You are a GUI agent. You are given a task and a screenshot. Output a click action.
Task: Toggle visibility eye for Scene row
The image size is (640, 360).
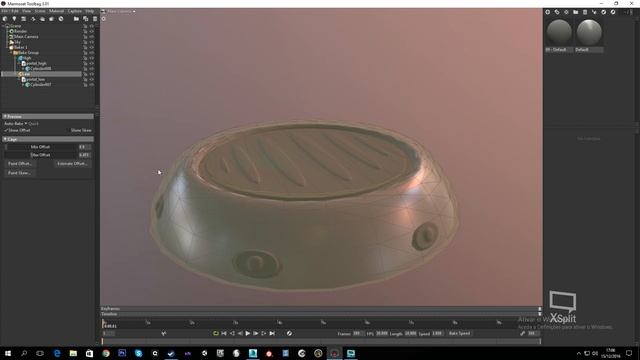tap(91, 26)
